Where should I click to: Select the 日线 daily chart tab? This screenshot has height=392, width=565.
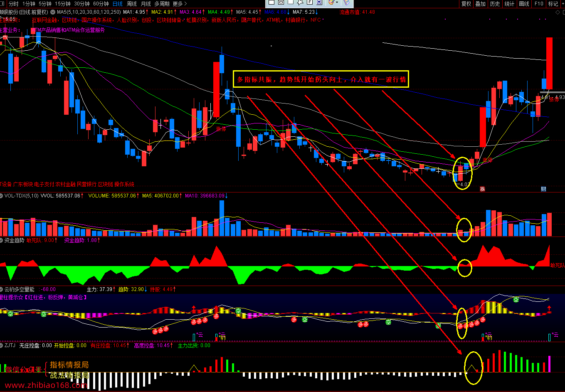tap(118, 4)
